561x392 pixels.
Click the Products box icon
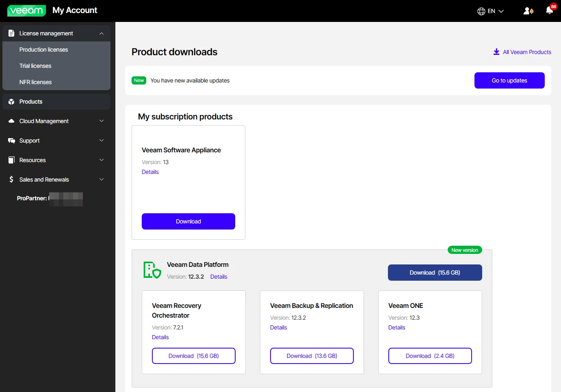tap(11, 102)
